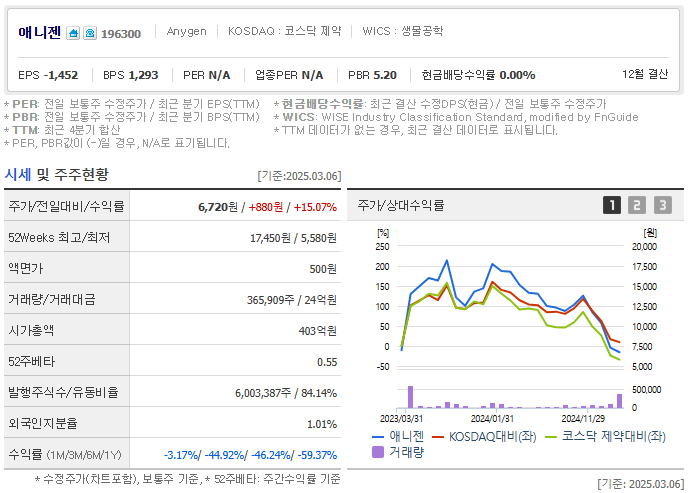Select the 3M return -44.92%
This screenshot has width=688, height=493.
click(x=224, y=455)
